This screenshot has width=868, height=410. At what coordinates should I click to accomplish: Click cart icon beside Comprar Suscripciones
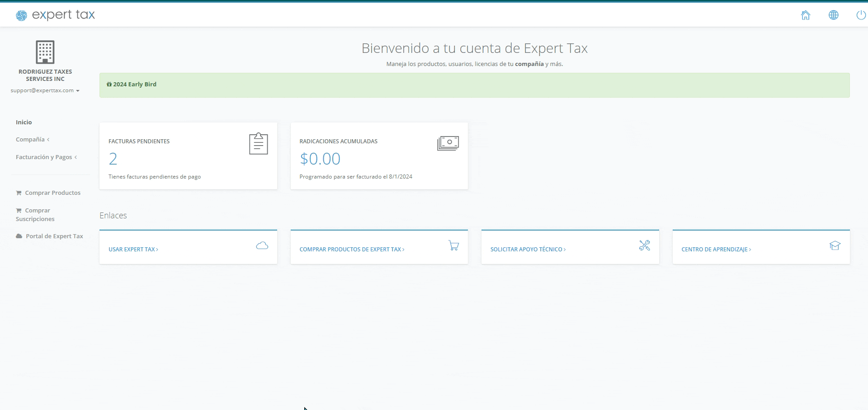(x=19, y=211)
